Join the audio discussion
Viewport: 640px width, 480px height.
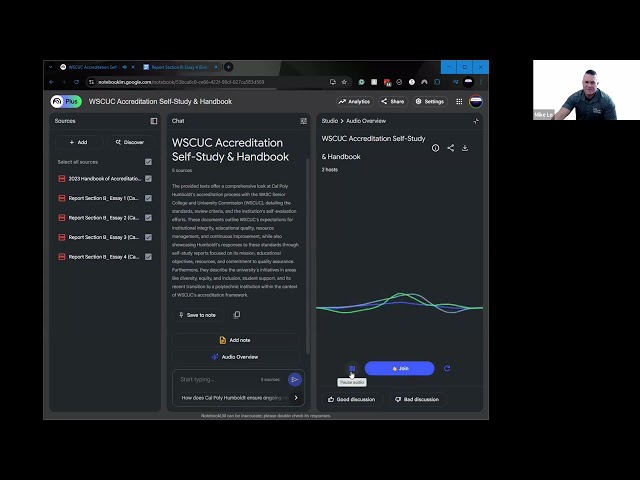pyautogui.click(x=400, y=368)
